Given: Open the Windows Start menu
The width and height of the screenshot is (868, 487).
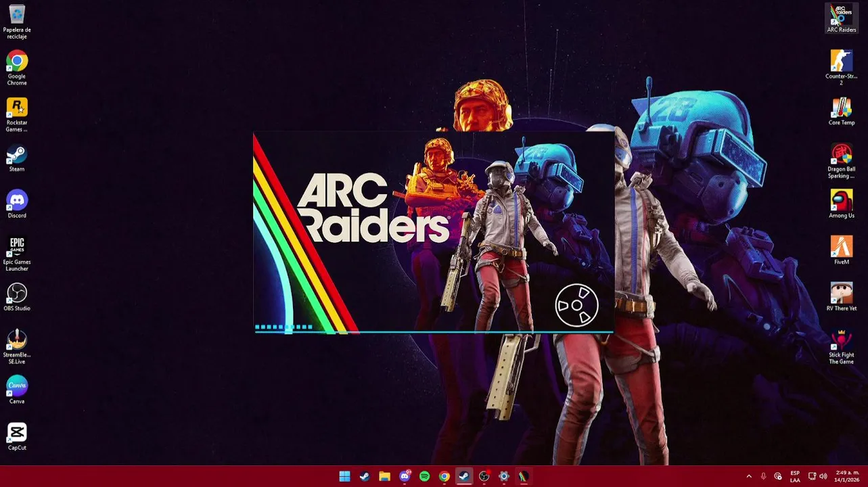Looking at the screenshot, I should tap(344, 476).
